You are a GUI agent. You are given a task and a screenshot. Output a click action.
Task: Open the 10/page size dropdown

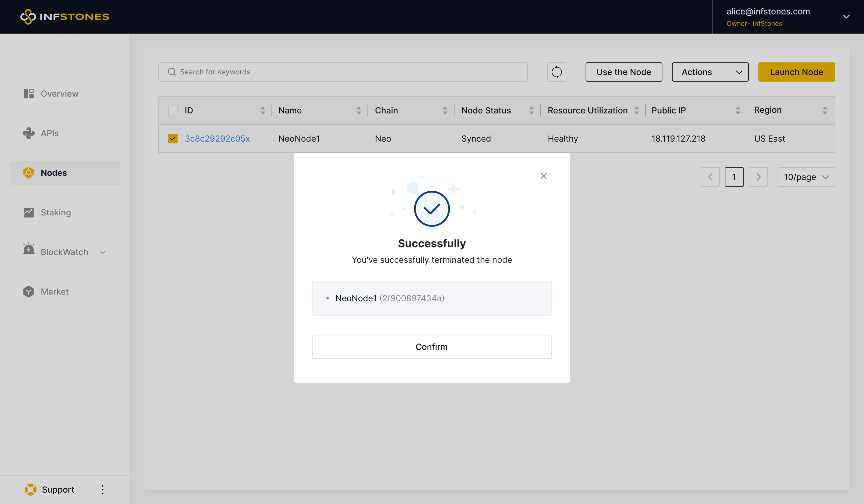point(806,177)
